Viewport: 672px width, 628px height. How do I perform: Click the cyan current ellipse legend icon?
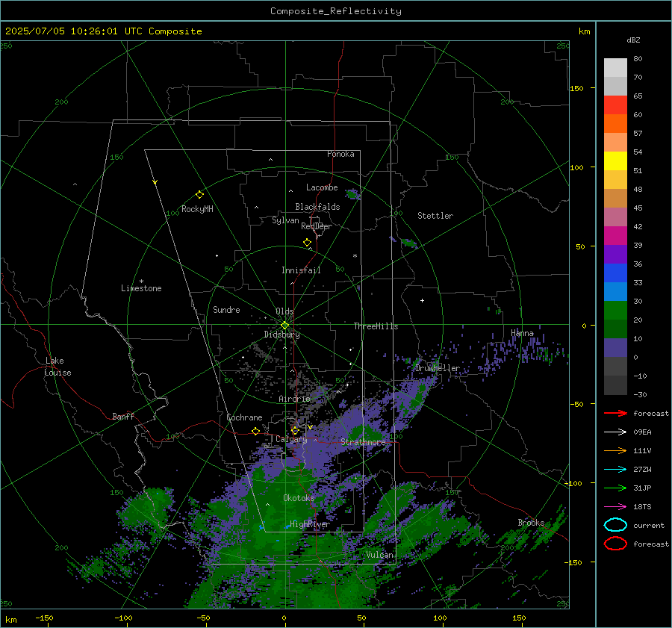(x=615, y=525)
